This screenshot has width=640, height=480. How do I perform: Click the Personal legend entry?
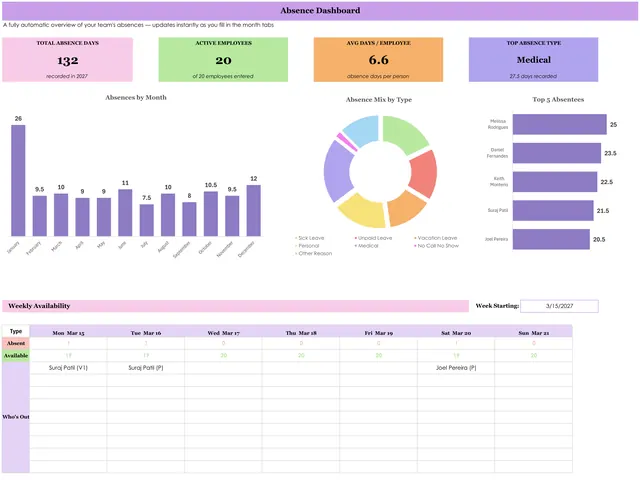307,246
